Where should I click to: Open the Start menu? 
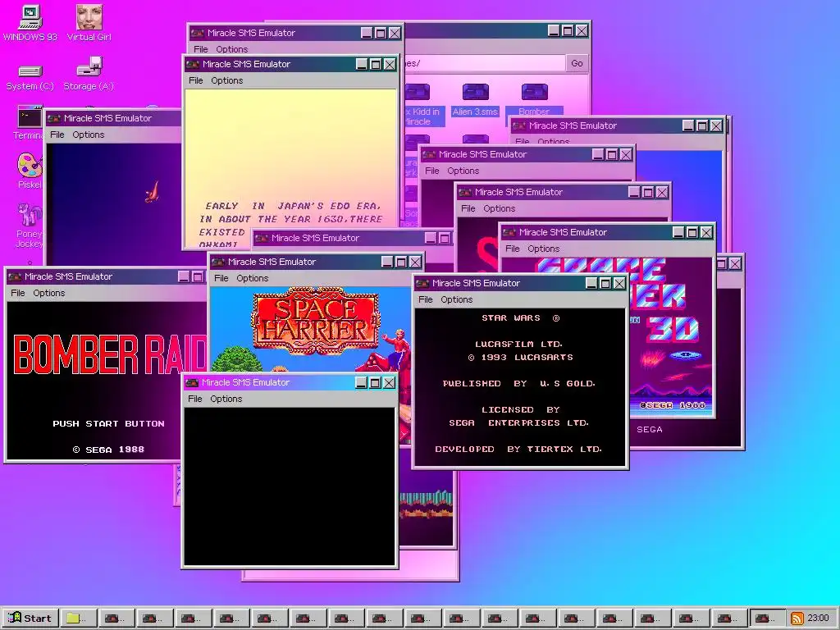pos(30,619)
